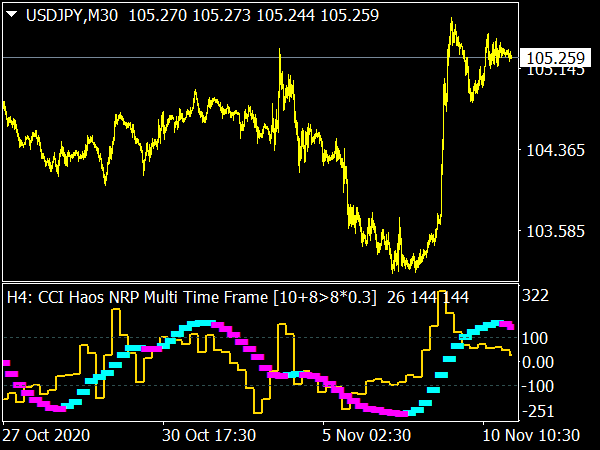This screenshot has height=450, width=600.
Task: Select the indicator scale level 100
Action: (535, 338)
